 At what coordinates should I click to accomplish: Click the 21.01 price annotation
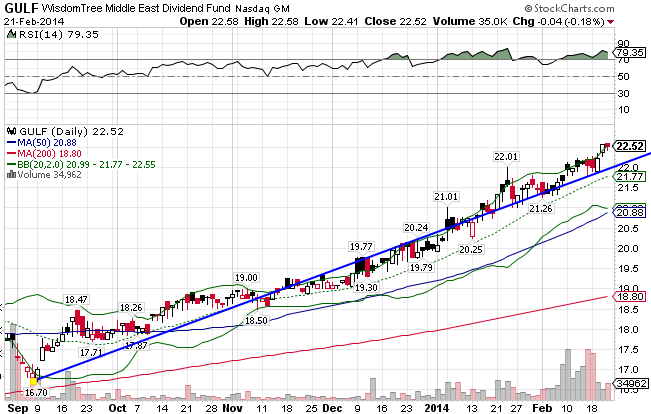coord(446,196)
